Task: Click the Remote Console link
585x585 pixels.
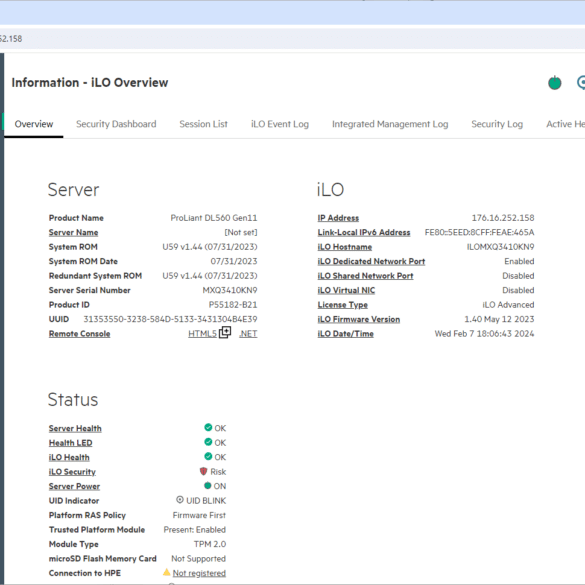Action: pyautogui.click(x=79, y=334)
